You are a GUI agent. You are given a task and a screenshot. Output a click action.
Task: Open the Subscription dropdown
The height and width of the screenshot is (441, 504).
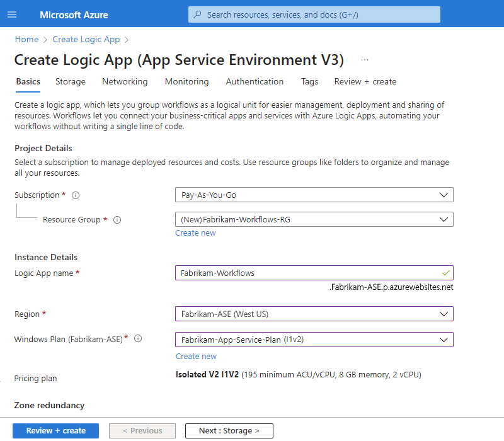tap(314, 195)
